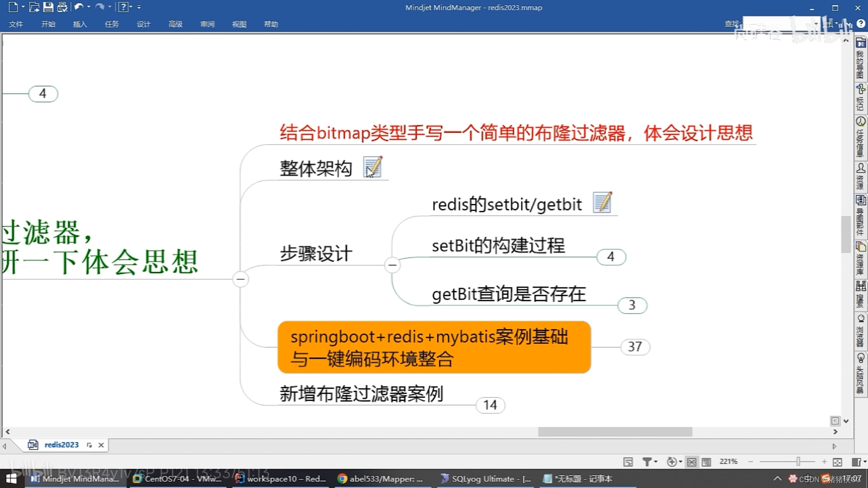
Task: Select the red 结合bitmap类型 title topic
Action: pos(516,133)
